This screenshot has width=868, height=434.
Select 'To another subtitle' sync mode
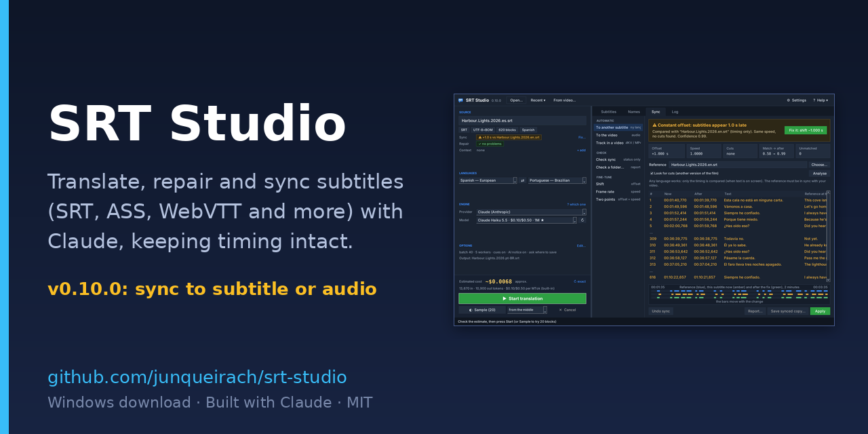click(618, 127)
